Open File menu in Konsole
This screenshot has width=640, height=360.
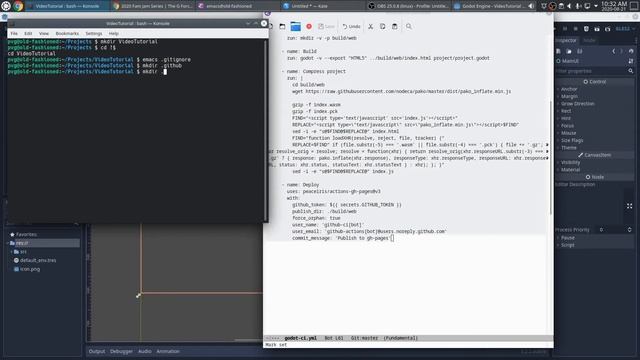[x=14, y=33]
